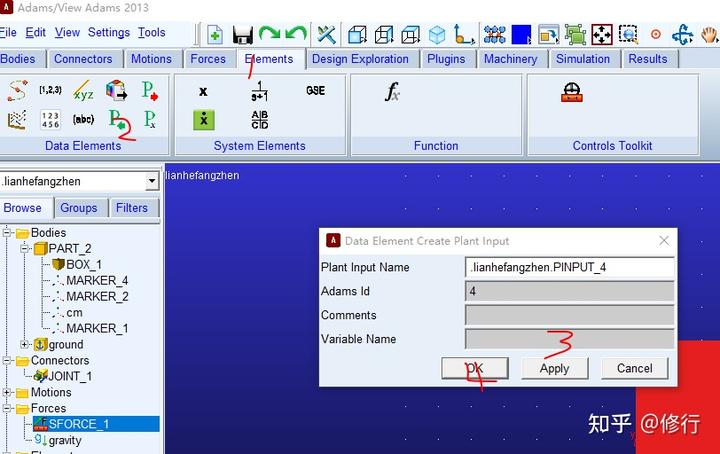Screen dimensions: 720x454
Task: Click Apply in Plant Input dialog
Action: click(x=555, y=368)
